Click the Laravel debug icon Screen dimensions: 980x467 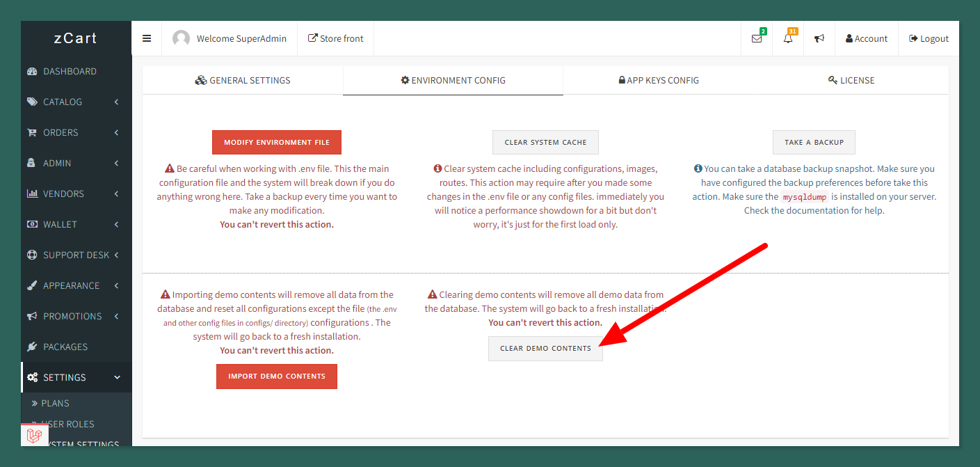pos(35,436)
